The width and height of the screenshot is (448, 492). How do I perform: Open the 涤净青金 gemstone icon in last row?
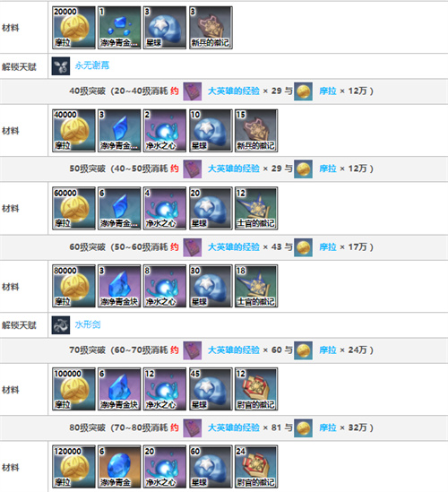119,467
